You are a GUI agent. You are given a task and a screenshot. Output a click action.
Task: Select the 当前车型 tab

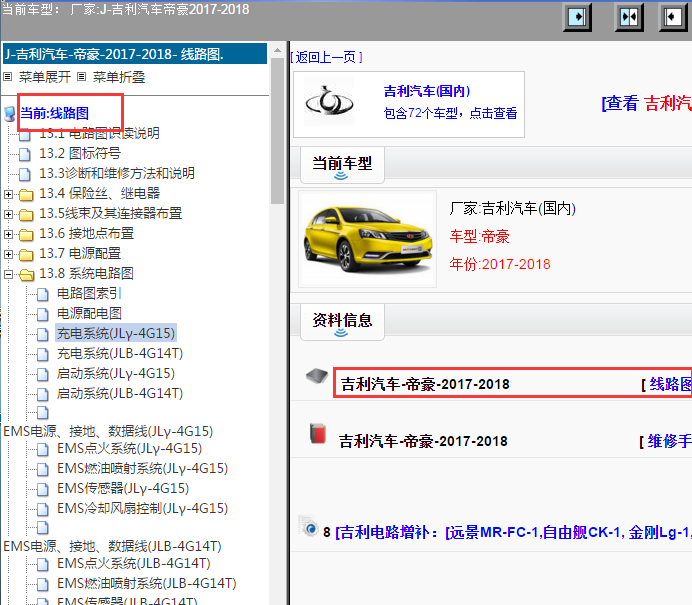[x=342, y=165]
